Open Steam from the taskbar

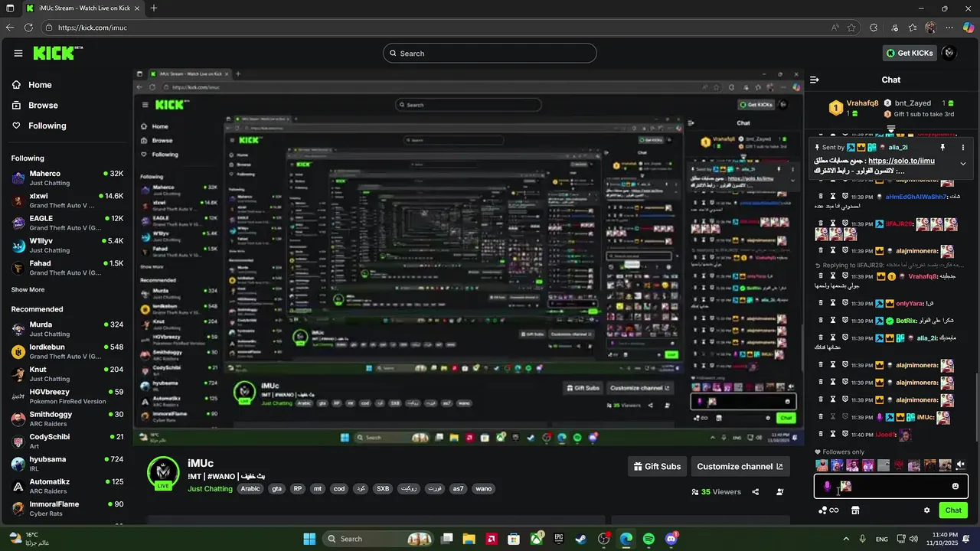point(582,539)
